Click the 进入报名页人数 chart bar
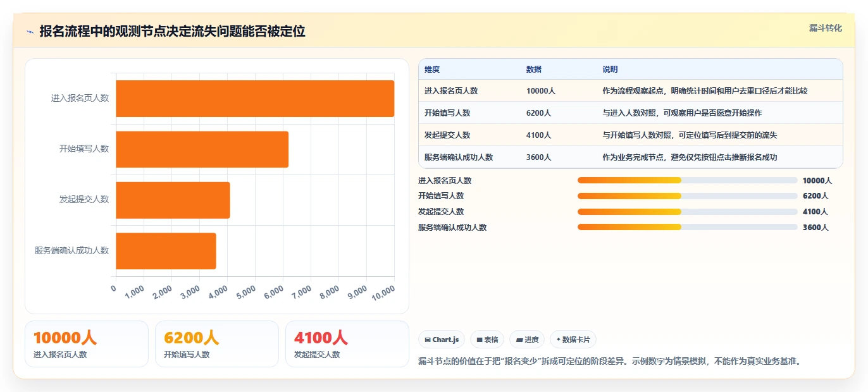 point(255,99)
